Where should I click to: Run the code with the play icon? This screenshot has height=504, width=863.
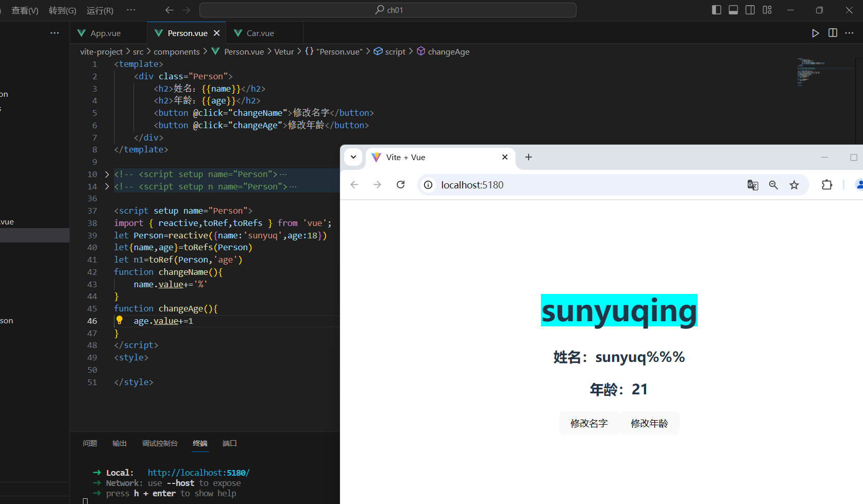point(815,33)
